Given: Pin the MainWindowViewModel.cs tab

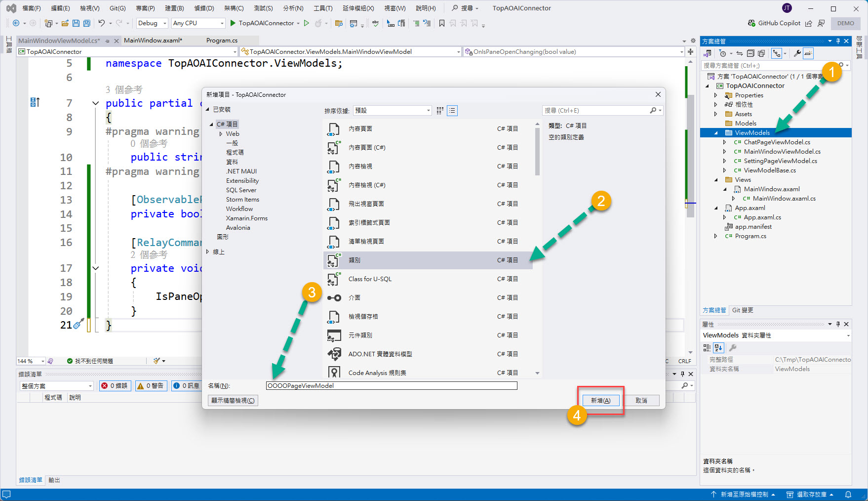Looking at the screenshot, I should coord(108,41).
